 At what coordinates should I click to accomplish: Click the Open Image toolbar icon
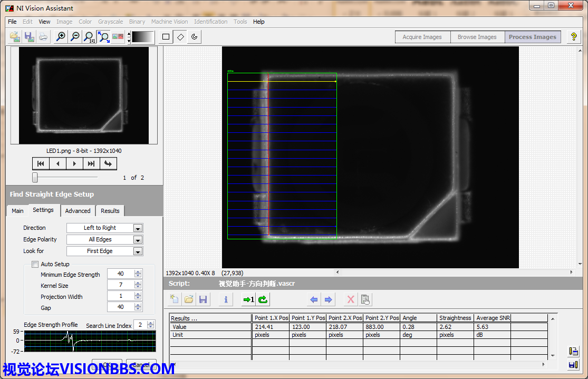pyautogui.click(x=15, y=37)
